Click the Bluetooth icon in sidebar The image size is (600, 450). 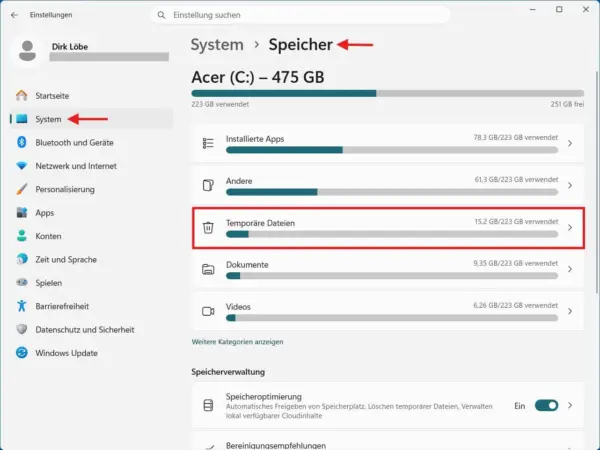[x=22, y=142]
